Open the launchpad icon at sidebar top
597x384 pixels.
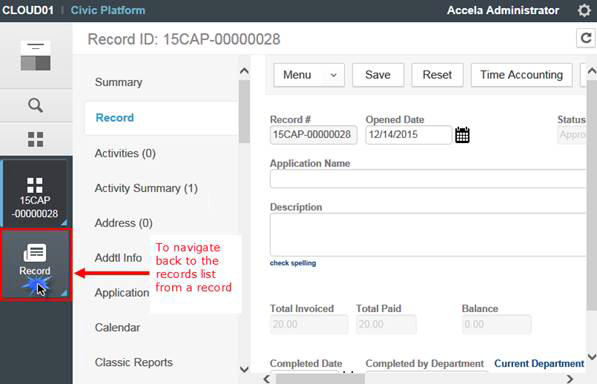(35, 56)
